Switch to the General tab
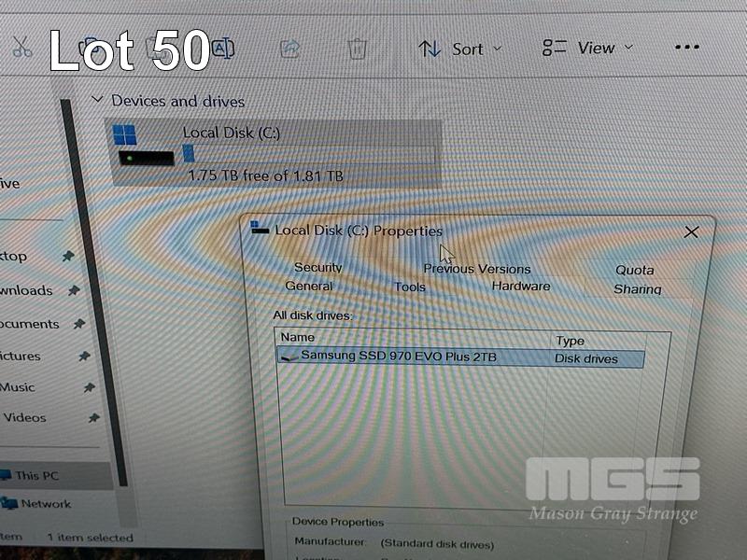This screenshot has width=747, height=560. [x=308, y=287]
